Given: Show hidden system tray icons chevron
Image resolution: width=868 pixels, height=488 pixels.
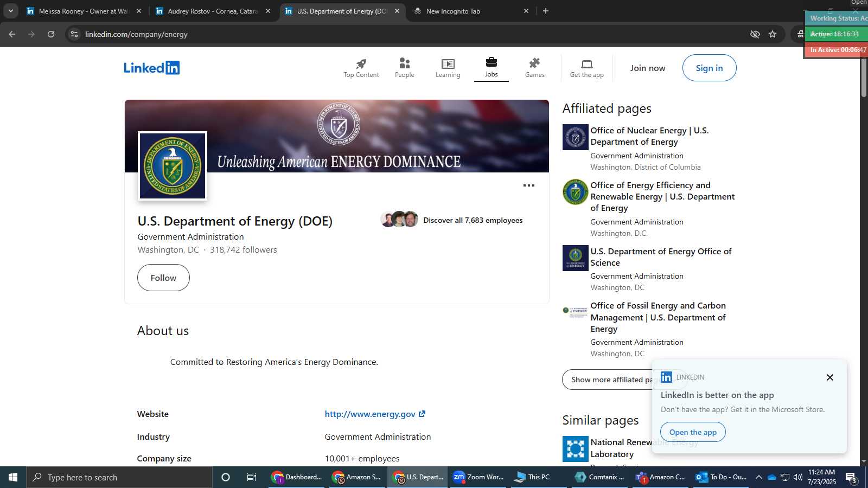Looking at the screenshot, I should pos(759,477).
